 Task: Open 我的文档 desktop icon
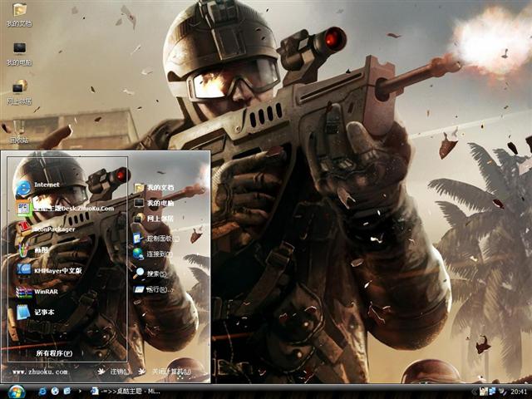click(19, 14)
